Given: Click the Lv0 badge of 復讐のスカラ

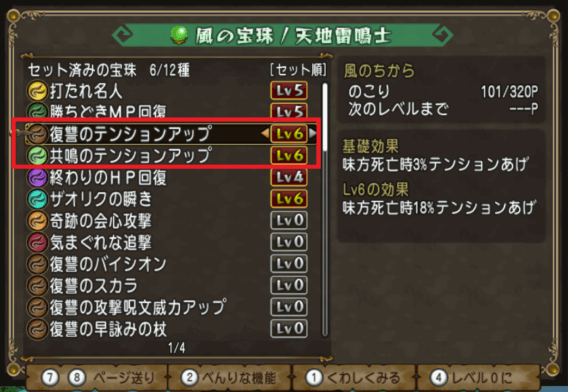Looking at the screenshot, I should pyautogui.click(x=289, y=285).
